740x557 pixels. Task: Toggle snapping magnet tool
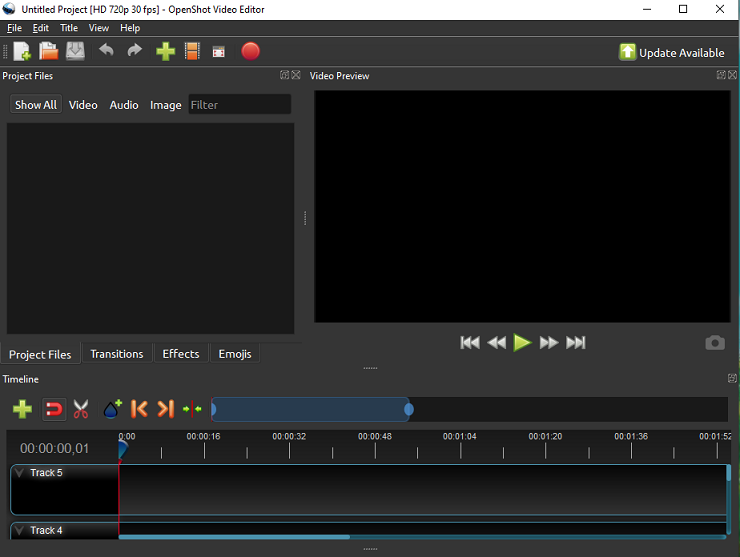(54, 409)
